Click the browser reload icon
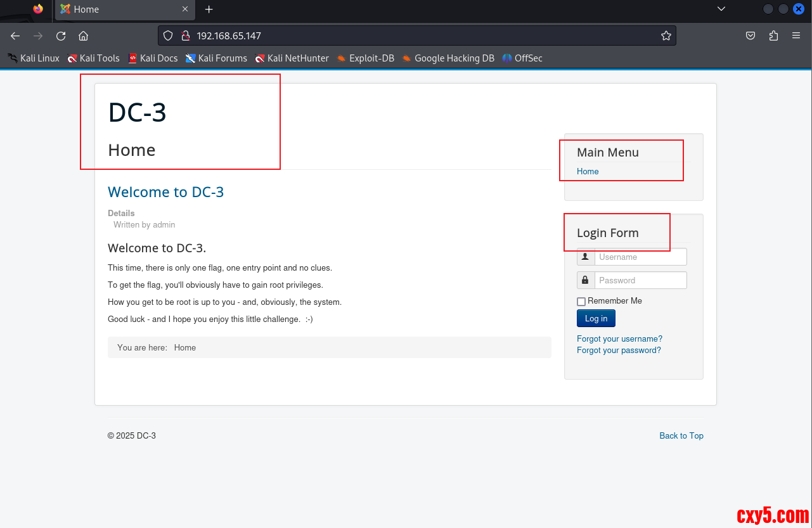 pos(61,36)
